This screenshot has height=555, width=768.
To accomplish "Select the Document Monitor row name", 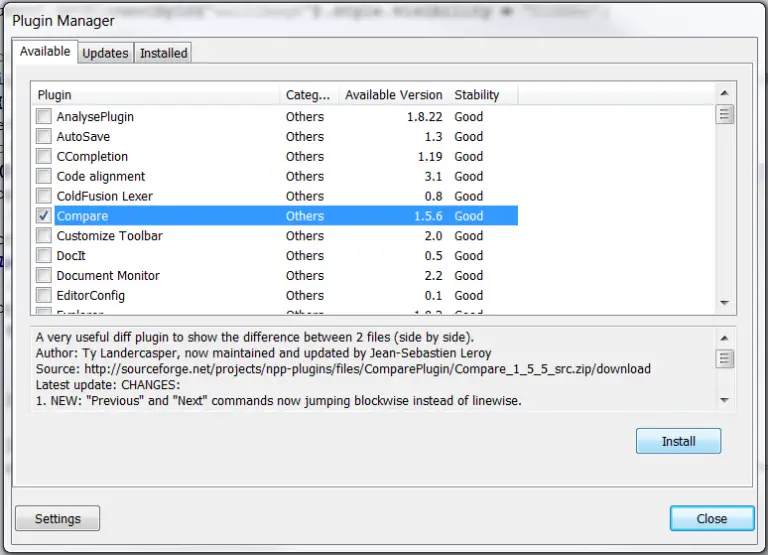I will (108, 275).
